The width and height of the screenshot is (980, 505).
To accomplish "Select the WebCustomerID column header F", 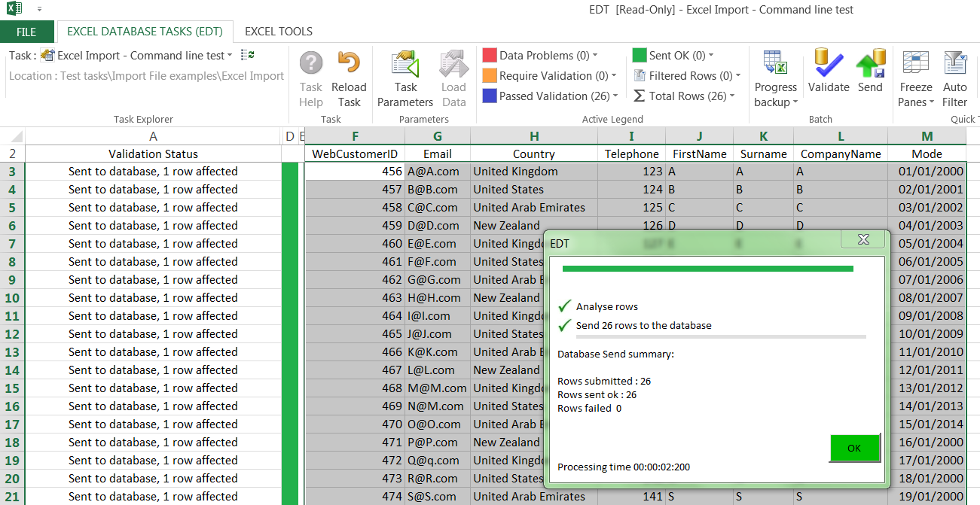I will 355,136.
